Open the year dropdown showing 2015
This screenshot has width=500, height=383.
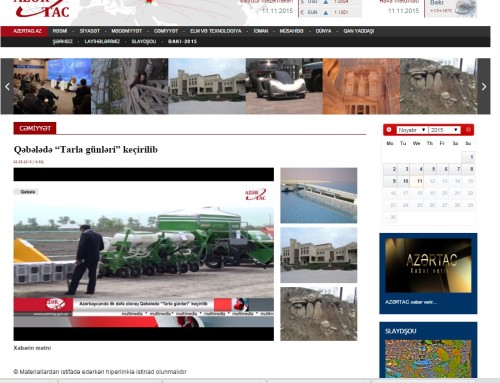(x=444, y=130)
